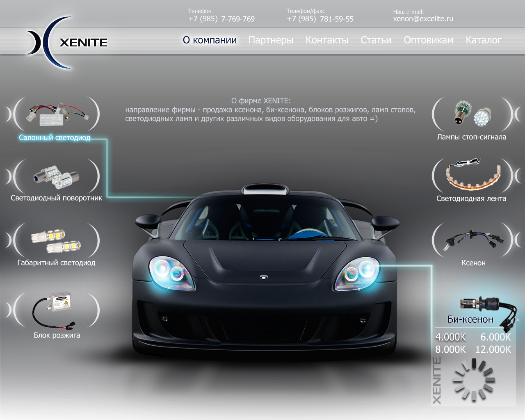Click the car's left glowing headlight

[x=173, y=273]
